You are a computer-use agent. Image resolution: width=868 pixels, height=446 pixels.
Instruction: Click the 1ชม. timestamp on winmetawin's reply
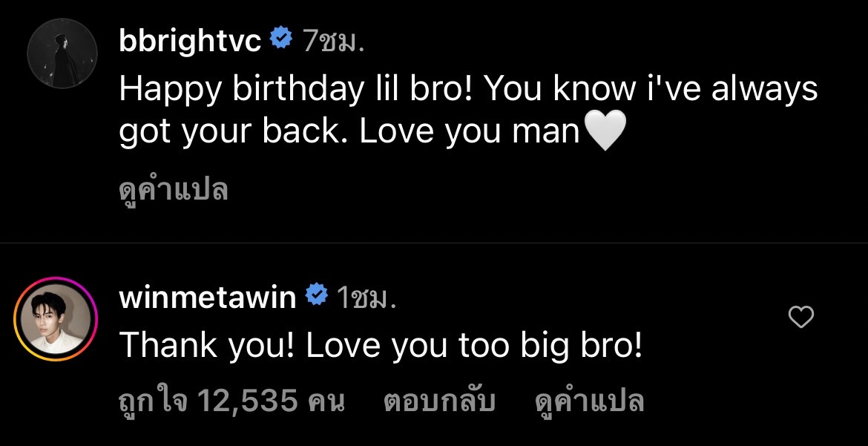click(366, 298)
